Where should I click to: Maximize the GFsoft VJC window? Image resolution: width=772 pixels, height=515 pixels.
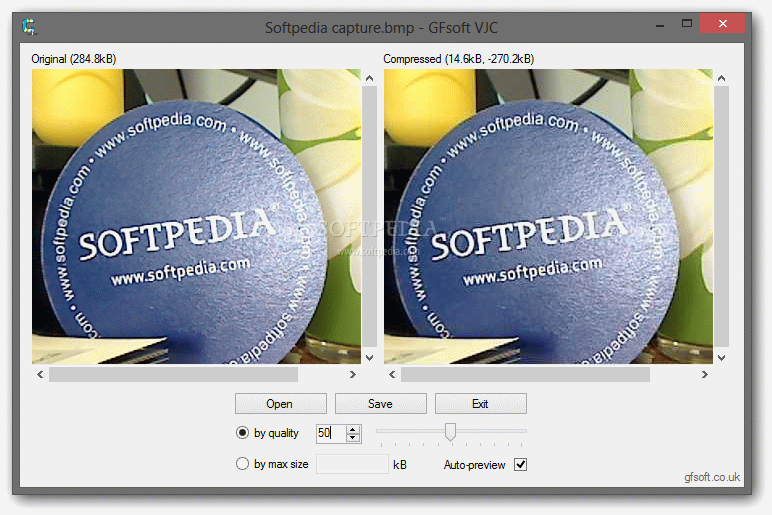coord(687,24)
